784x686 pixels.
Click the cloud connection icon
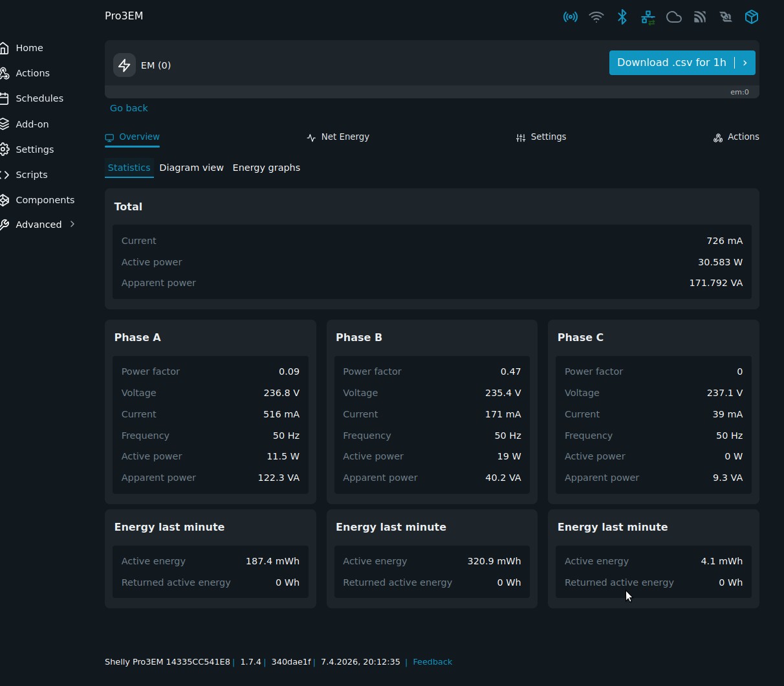673,17
